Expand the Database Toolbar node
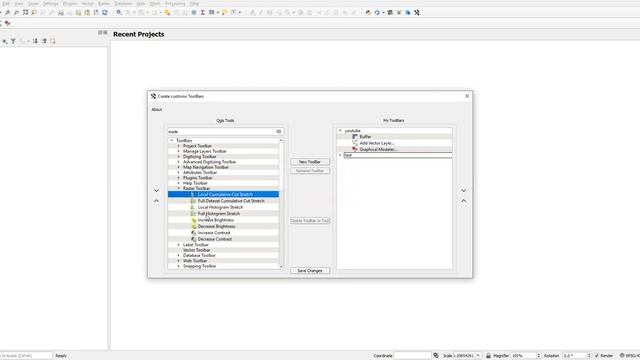Screen dimensions: 640x360 (178, 255)
